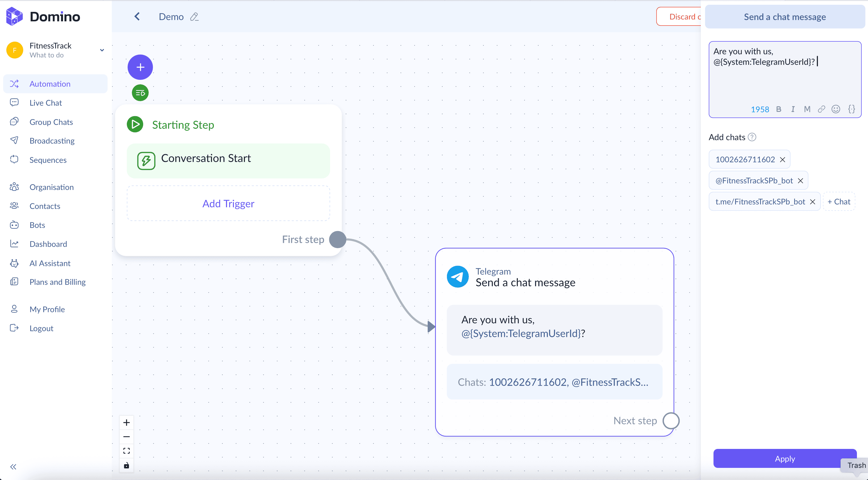Image resolution: width=868 pixels, height=480 pixels.
Task: Zoom in on the canvas
Action: coord(126,423)
